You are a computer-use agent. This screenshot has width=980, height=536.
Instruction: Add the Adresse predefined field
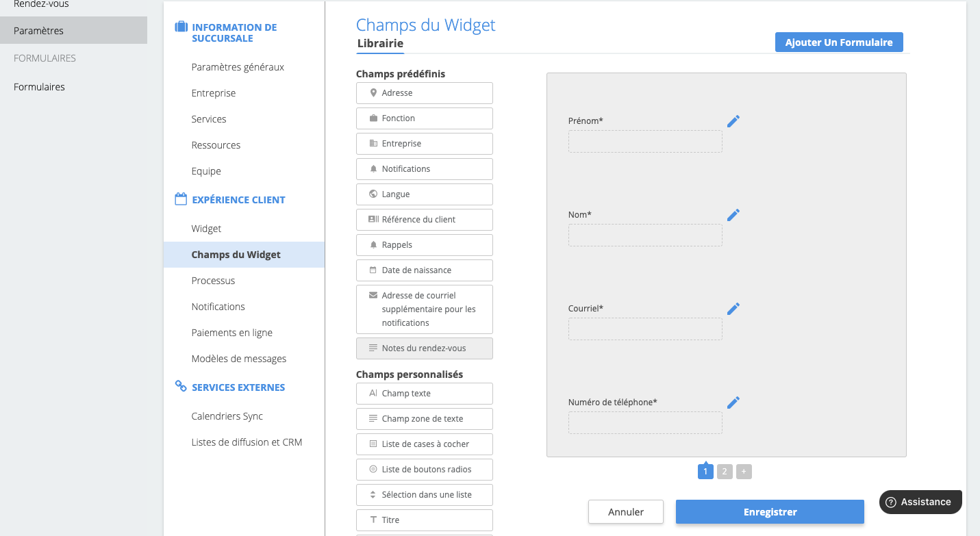coord(424,93)
